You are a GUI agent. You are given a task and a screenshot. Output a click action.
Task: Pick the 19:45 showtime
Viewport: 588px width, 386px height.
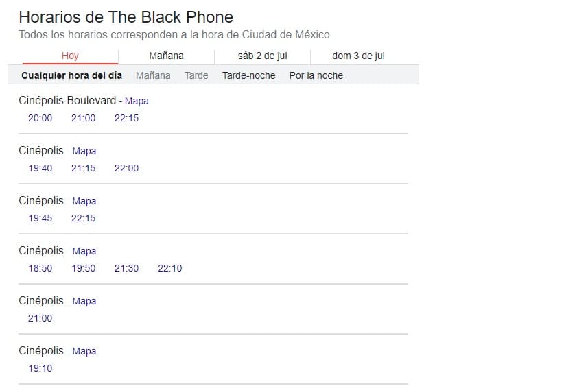click(x=40, y=218)
